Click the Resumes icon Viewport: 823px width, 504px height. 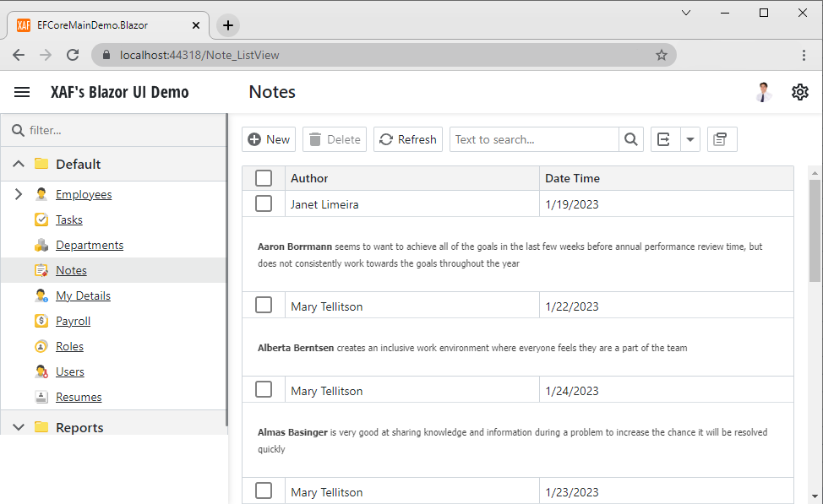[x=41, y=397]
